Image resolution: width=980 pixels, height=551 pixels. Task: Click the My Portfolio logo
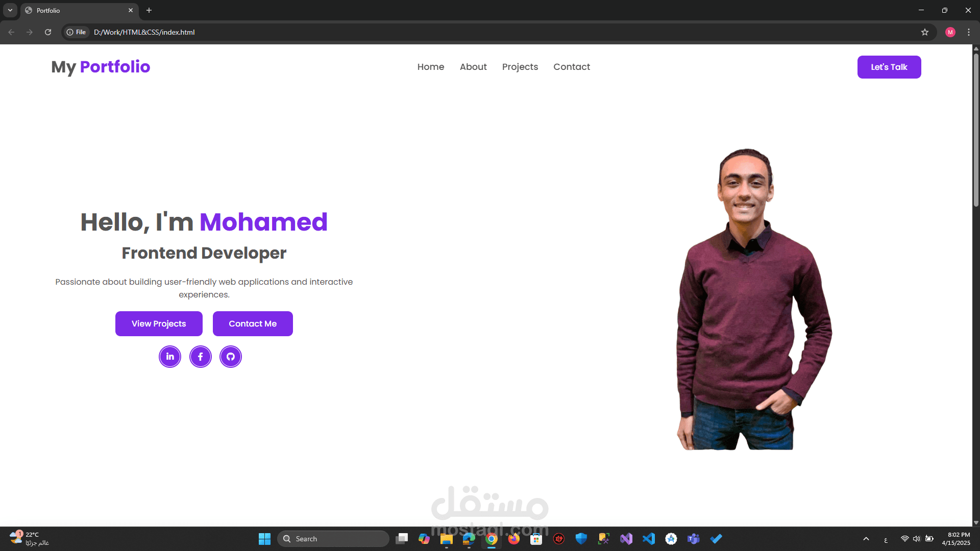(x=101, y=67)
